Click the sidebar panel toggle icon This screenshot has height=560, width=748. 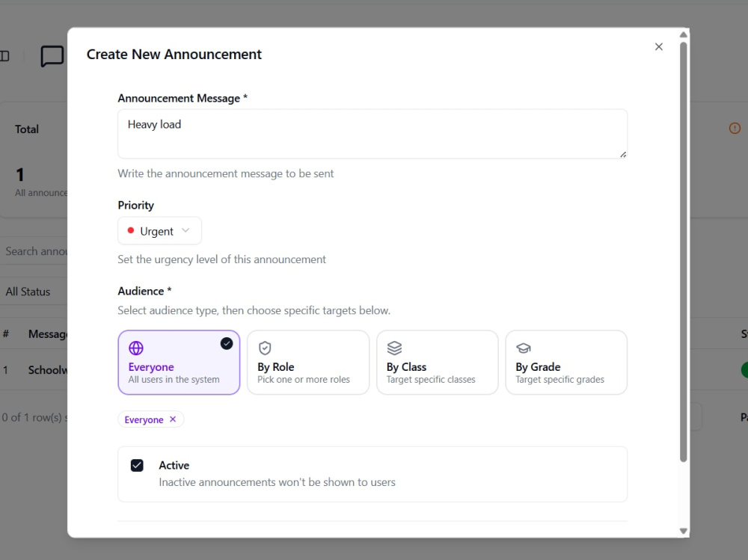pos(4,56)
